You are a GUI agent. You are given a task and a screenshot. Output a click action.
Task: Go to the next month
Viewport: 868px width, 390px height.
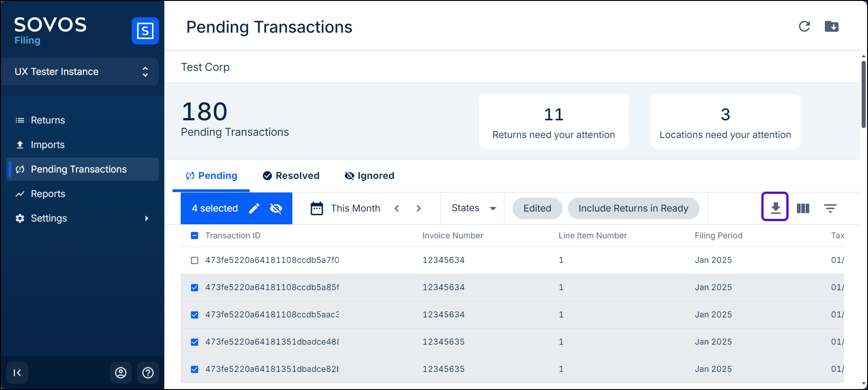tap(419, 208)
